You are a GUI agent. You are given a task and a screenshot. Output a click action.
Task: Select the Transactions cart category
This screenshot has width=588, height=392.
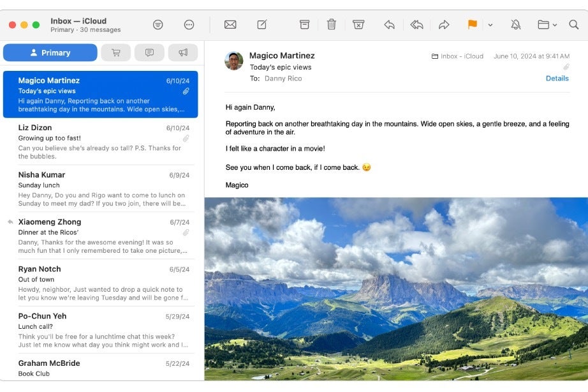click(116, 52)
